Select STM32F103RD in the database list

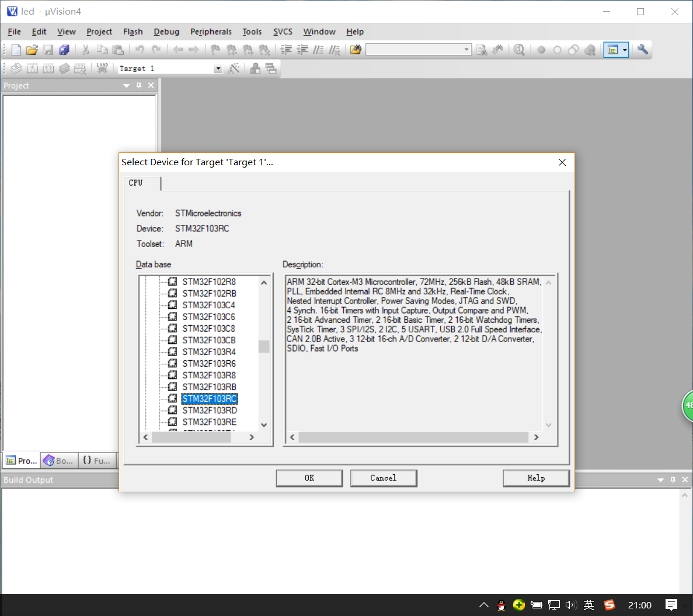tap(210, 410)
